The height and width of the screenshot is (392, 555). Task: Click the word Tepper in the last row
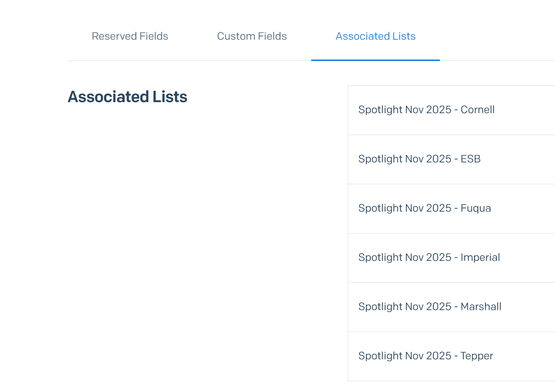coord(477,356)
